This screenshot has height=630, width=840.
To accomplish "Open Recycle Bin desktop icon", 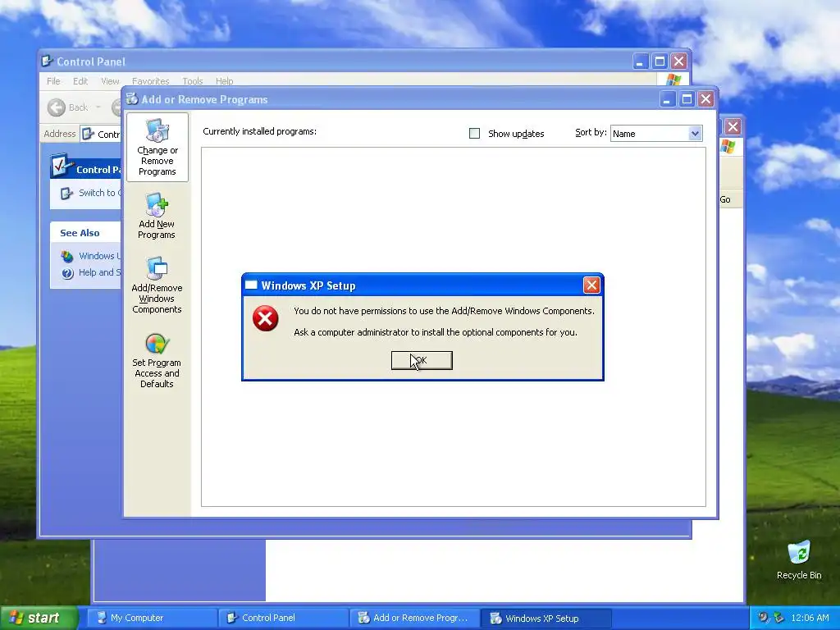I will [799, 559].
